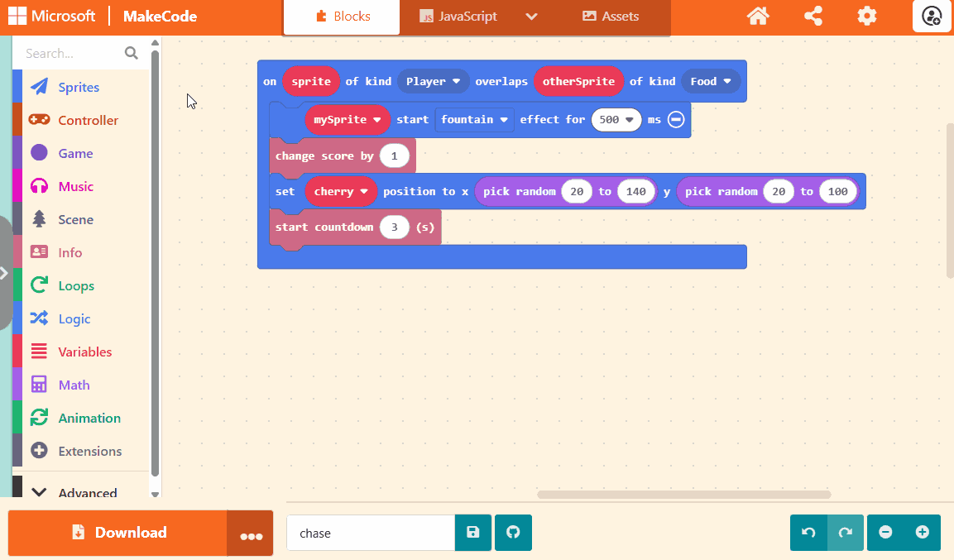The width and height of the screenshot is (954, 560).
Task: Collapse the effect block with minus icon
Action: pyautogui.click(x=676, y=119)
